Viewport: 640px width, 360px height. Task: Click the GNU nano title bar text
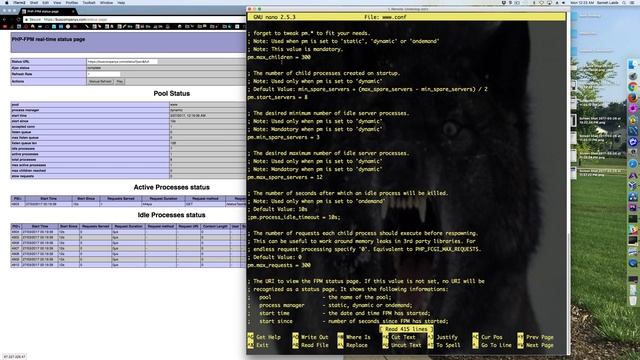point(274,17)
